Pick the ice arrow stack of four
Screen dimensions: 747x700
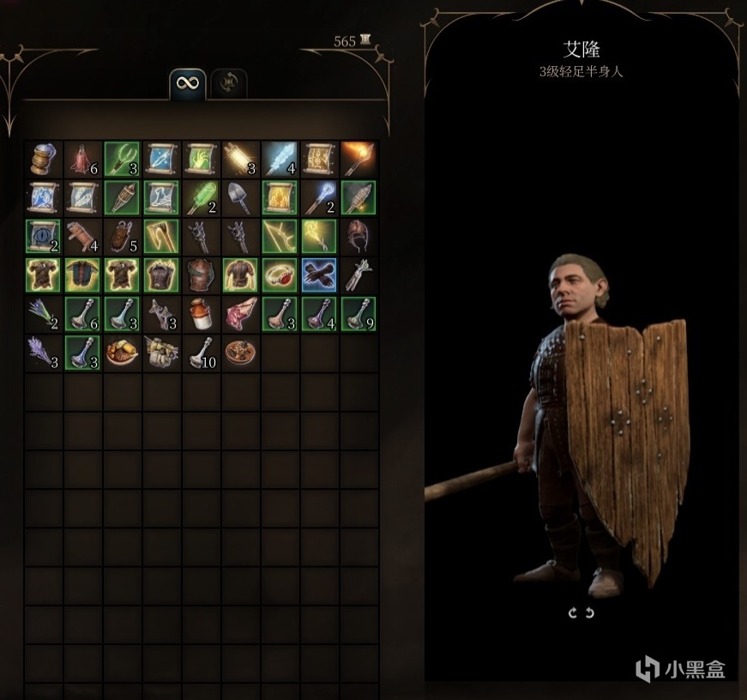(280, 159)
